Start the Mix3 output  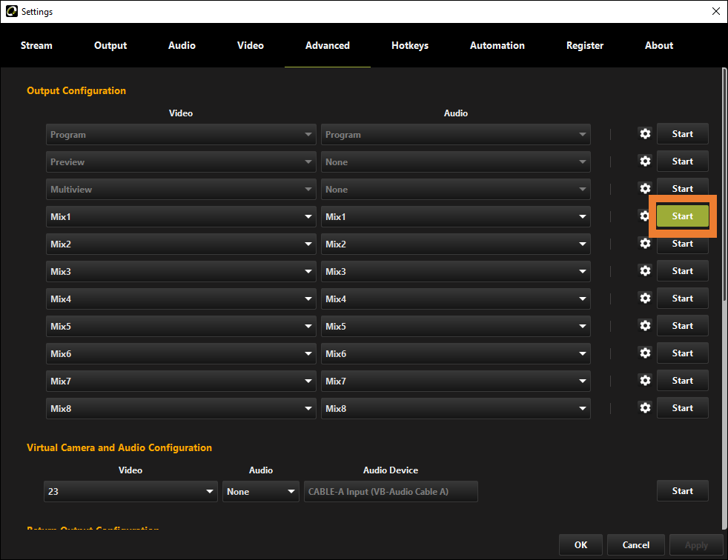(x=683, y=271)
